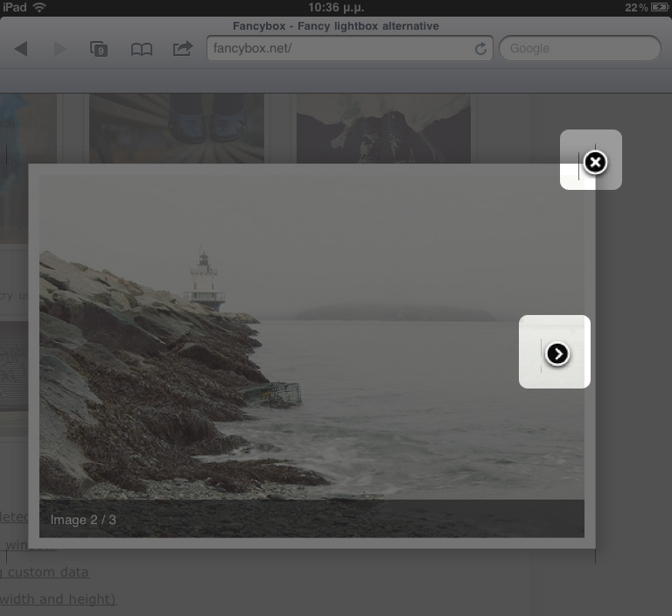Screen dimensions: 672x616
Task: Tap the share arrow icon
Action: 182,49
